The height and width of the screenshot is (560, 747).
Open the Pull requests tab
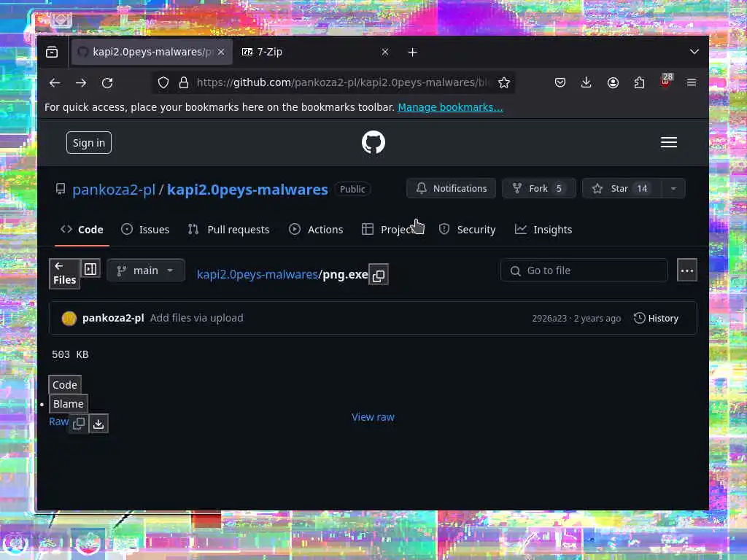(228, 230)
